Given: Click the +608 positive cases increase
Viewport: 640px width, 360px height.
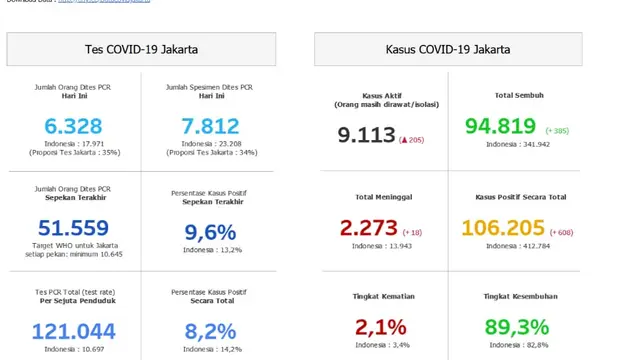Looking at the screenshot, I should (x=561, y=232).
